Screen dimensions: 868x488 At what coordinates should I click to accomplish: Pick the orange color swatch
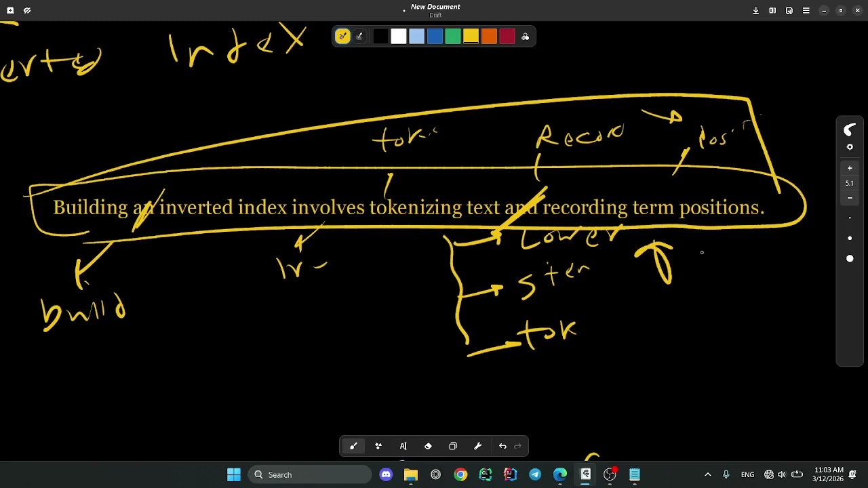point(489,37)
